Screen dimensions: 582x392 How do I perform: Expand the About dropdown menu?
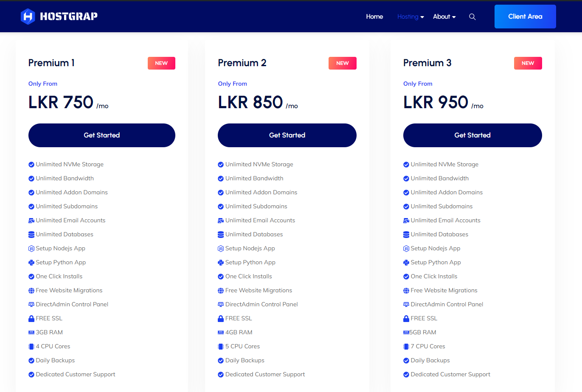point(444,17)
